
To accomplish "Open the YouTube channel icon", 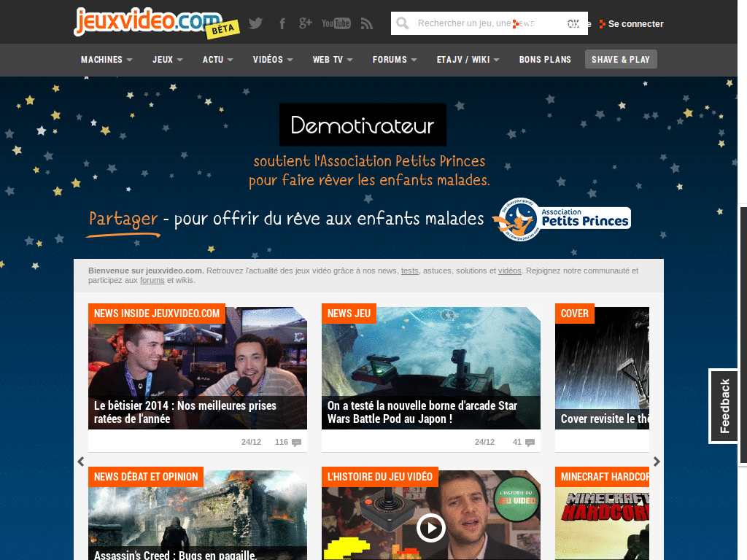I will pyautogui.click(x=336, y=23).
